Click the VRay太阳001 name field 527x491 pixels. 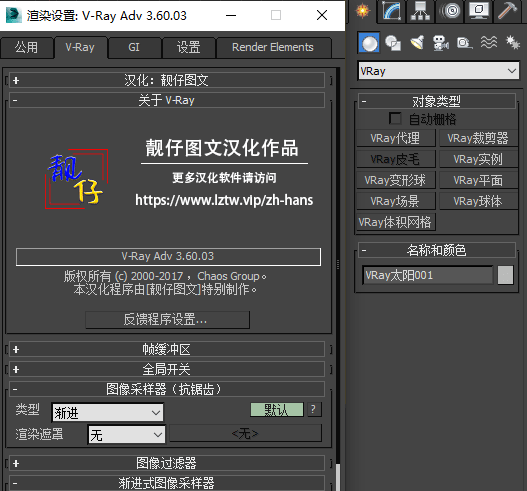tap(428, 275)
